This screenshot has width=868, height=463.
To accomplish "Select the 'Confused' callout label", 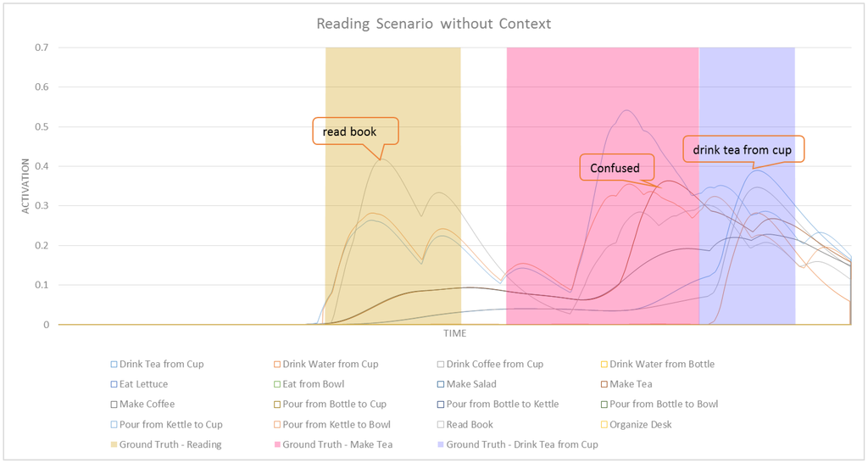I will point(615,168).
